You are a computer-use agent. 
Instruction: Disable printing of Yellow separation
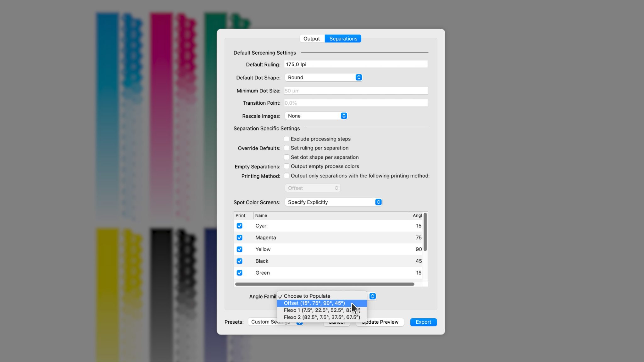[239, 249]
